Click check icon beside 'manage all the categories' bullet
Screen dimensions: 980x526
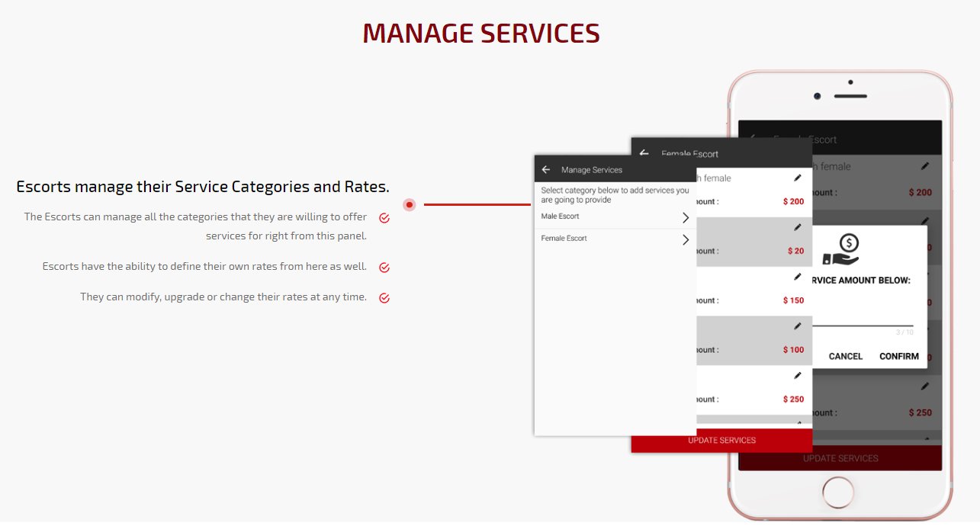point(384,218)
